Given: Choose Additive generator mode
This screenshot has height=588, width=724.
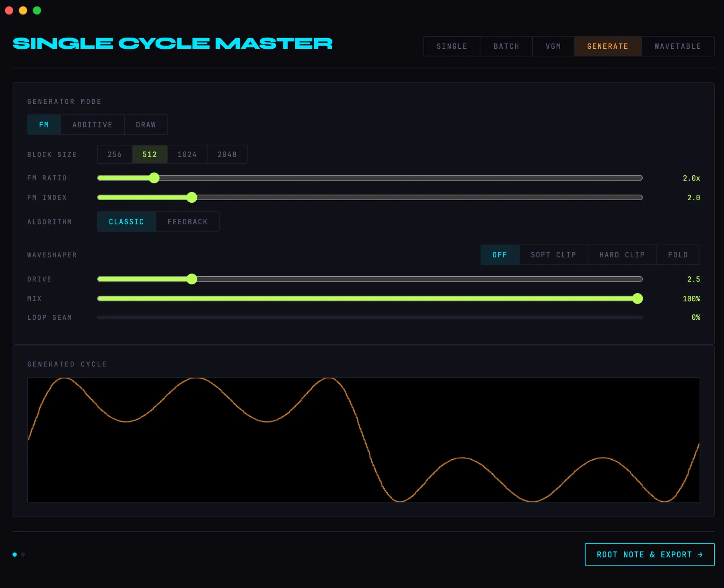Looking at the screenshot, I should pos(93,125).
